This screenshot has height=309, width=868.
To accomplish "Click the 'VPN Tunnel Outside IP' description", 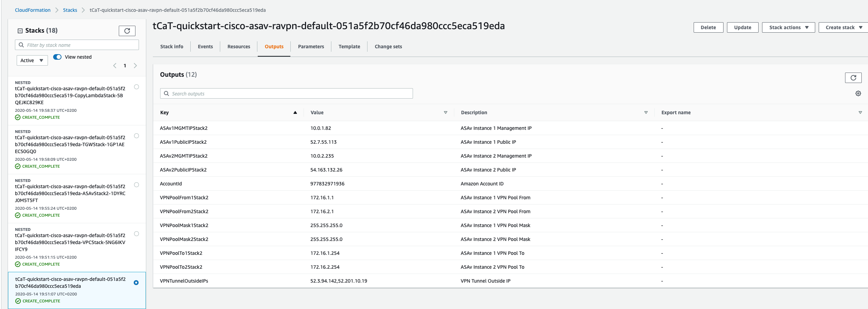I will 485,281.
